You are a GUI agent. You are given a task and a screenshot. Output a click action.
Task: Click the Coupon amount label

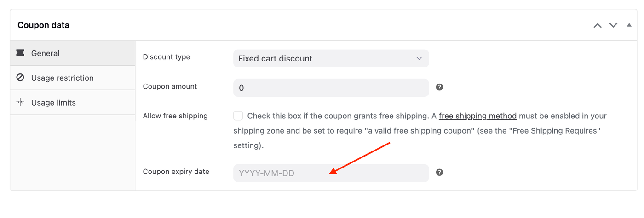[170, 86]
